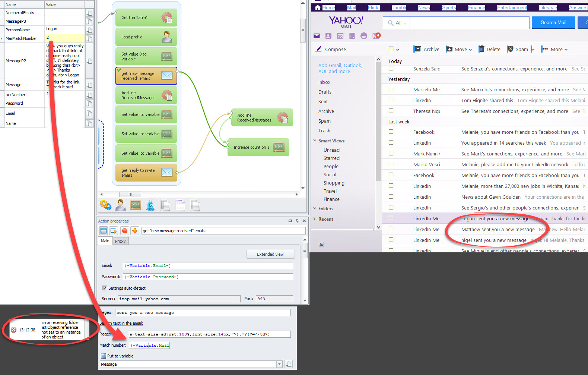The image size is (588, 375).
Task: Click the table view icon in Action properties
Action: coord(104,231)
